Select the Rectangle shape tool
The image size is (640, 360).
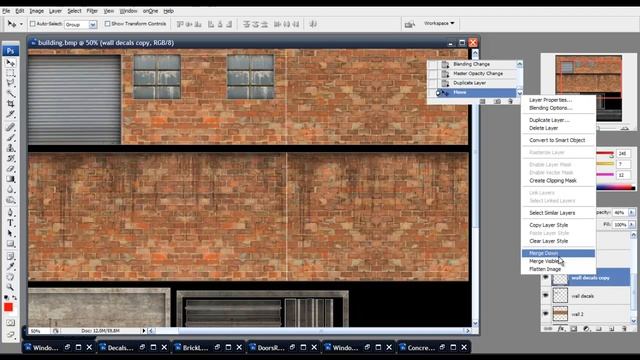click(11, 244)
